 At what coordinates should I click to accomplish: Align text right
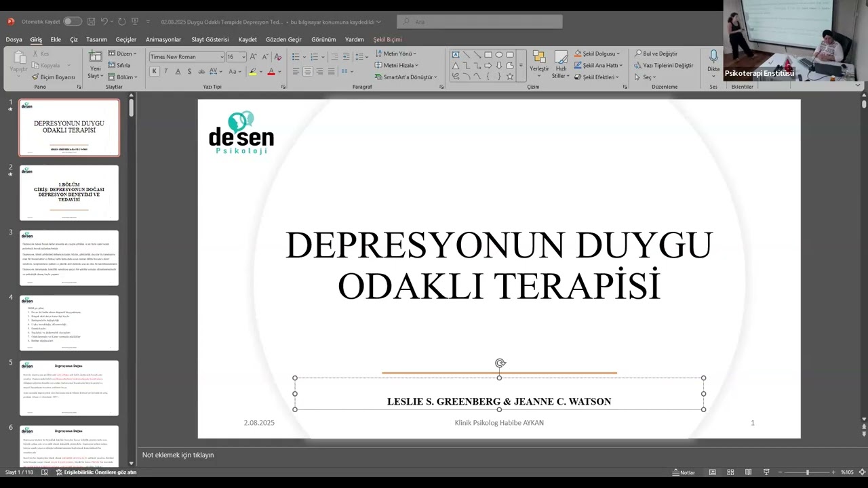click(319, 71)
